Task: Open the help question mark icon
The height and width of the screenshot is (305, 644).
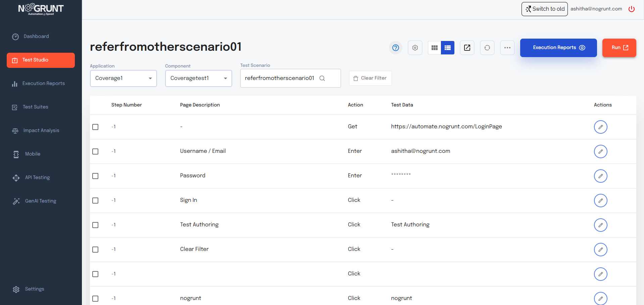Action: (396, 48)
